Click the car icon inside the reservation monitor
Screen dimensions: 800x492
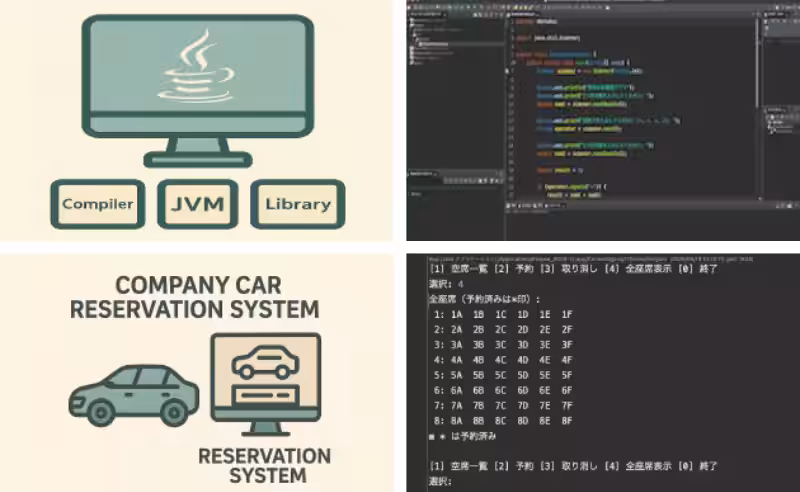click(265, 362)
